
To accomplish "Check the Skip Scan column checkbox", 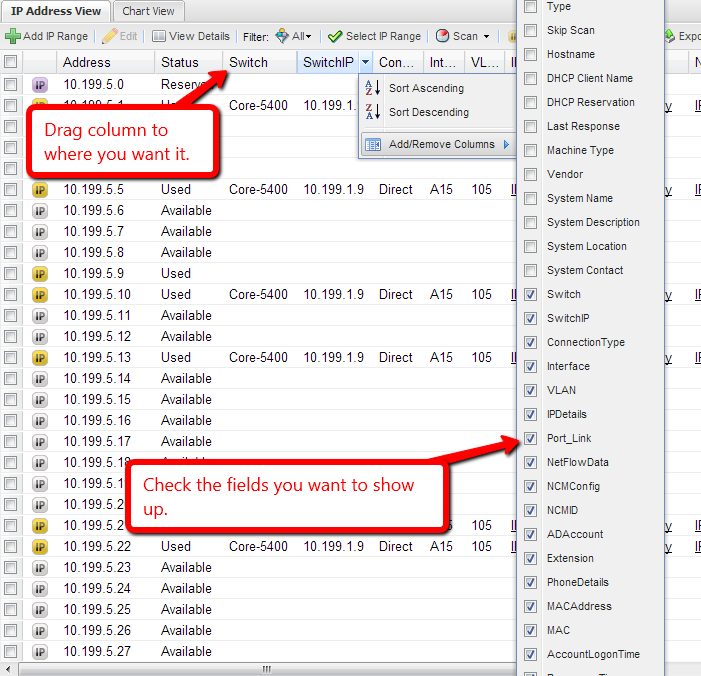I will point(530,30).
